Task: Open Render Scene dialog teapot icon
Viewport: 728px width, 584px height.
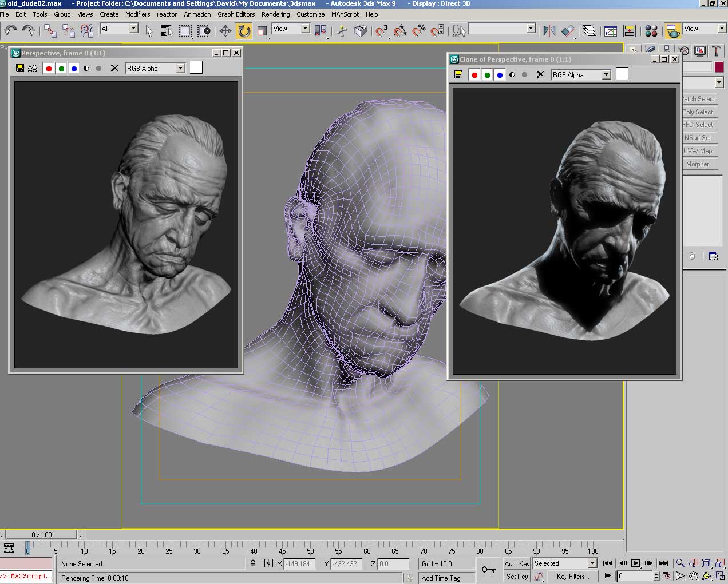Action: click(x=673, y=30)
